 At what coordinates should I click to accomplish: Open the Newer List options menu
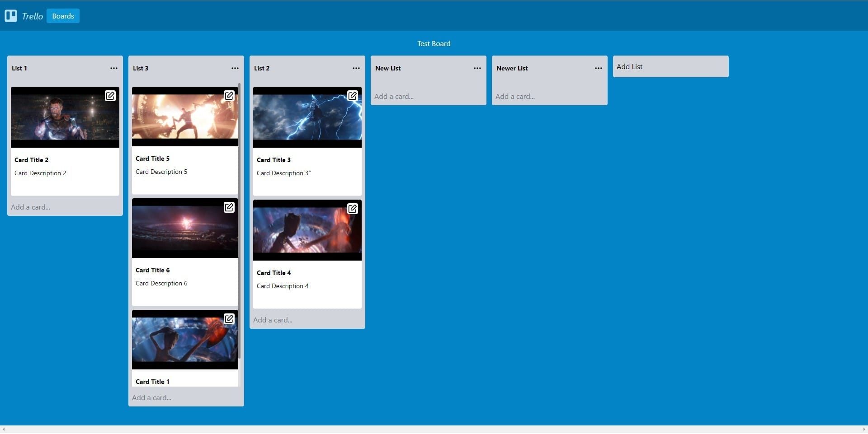[x=598, y=68]
